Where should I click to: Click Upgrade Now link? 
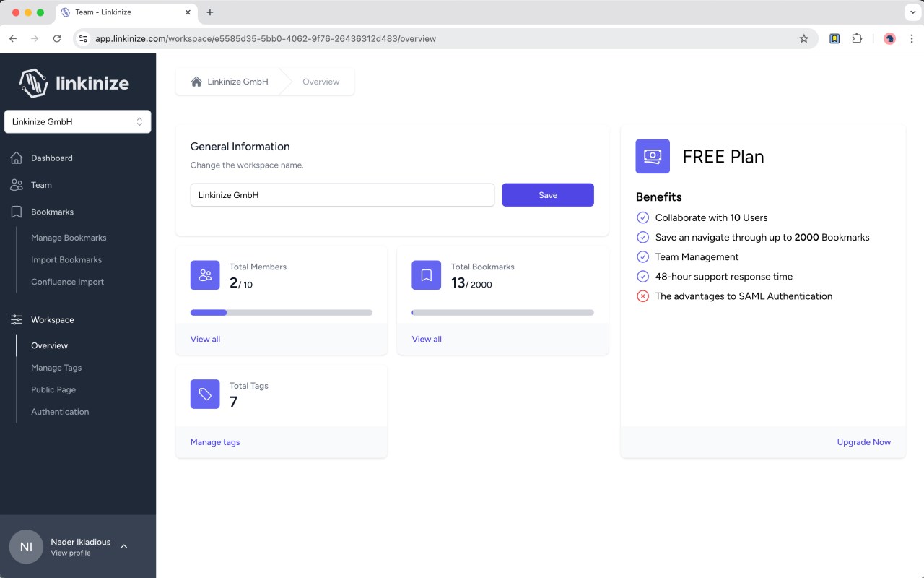point(864,442)
